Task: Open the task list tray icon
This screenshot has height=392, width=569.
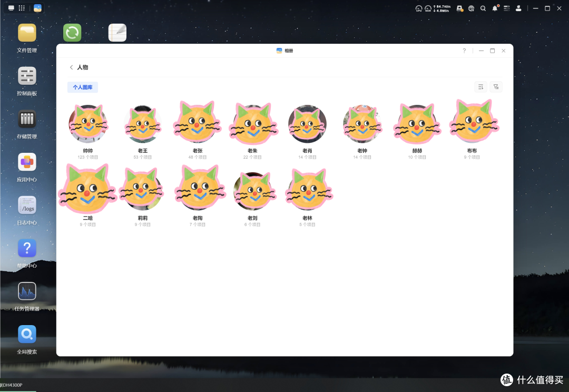Action: coord(507,8)
